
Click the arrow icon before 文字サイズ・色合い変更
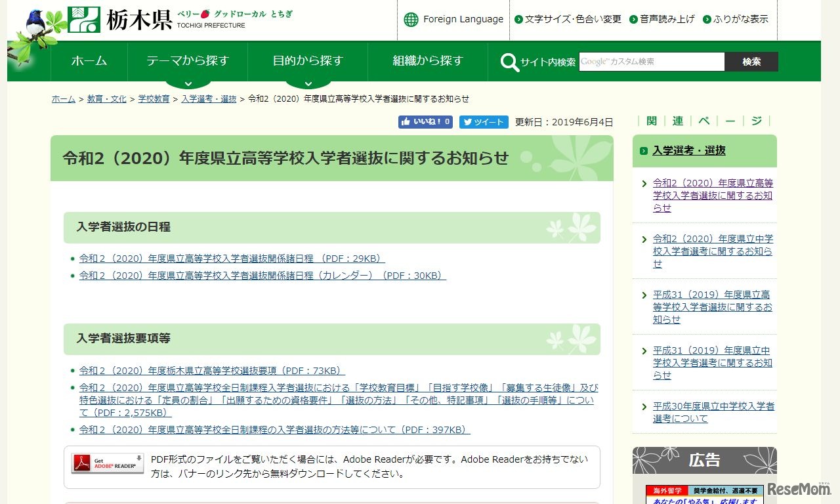pyautogui.click(x=518, y=19)
